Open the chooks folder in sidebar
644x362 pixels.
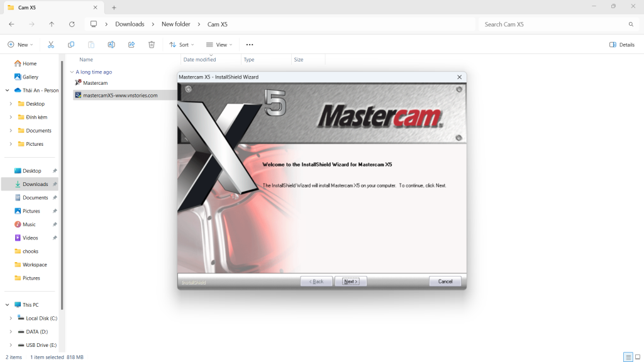[x=30, y=251]
